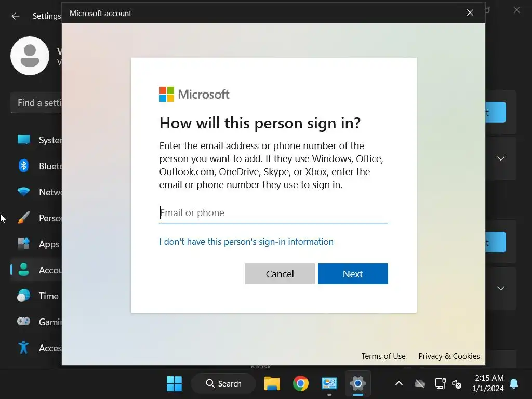Open Privacy & Cookies link
Image resolution: width=532 pixels, height=399 pixels.
(x=449, y=356)
